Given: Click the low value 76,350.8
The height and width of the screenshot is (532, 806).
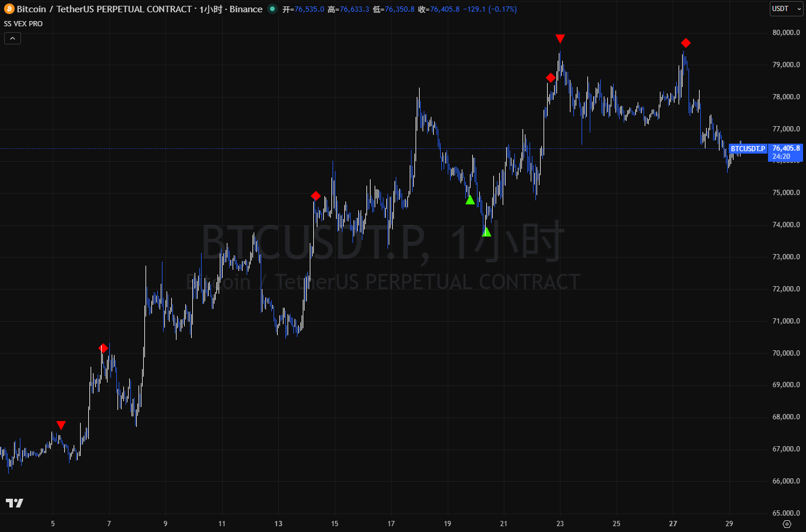Looking at the screenshot, I should click(x=399, y=9).
